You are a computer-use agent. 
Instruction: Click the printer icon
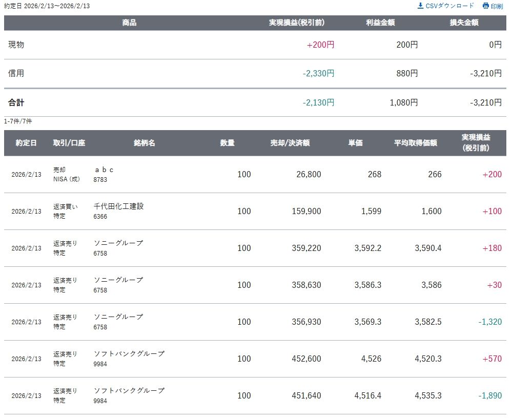[486, 6]
